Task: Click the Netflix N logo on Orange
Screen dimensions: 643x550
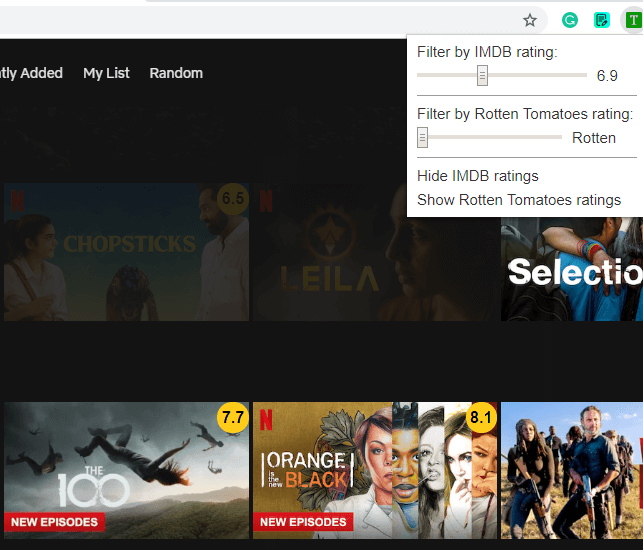Action: coord(266,420)
